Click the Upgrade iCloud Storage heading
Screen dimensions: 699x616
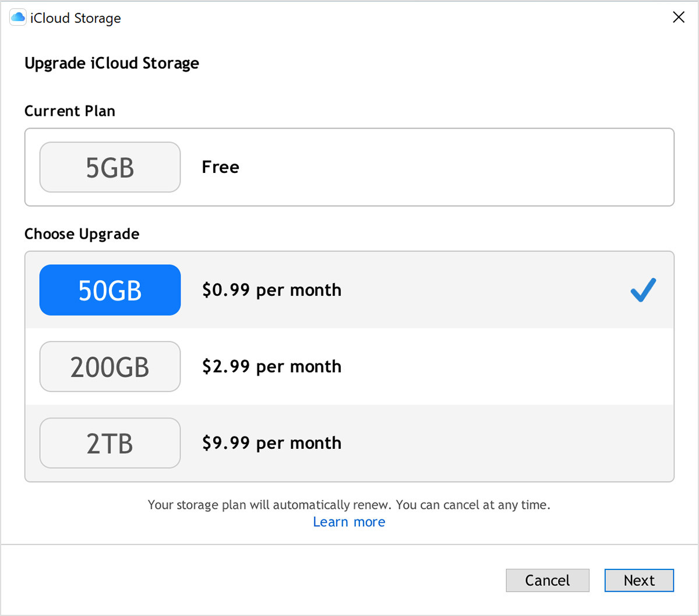pos(111,63)
